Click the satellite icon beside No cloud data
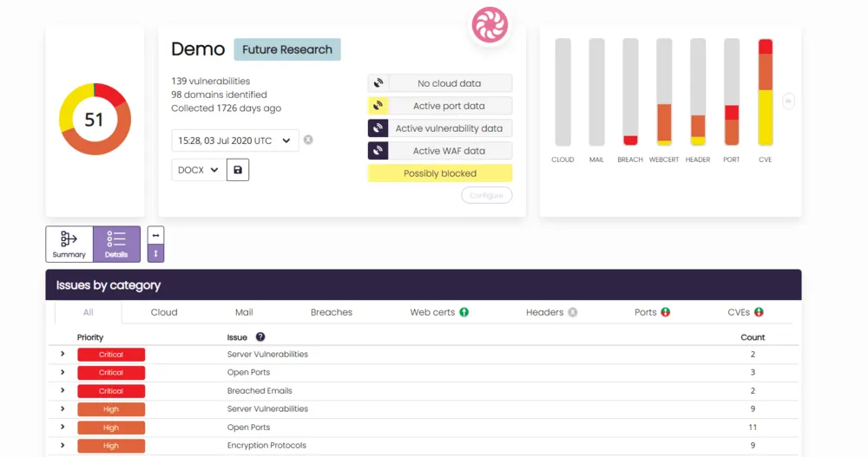Viewport: 868px width, 457px height. [x=378, y=83]
